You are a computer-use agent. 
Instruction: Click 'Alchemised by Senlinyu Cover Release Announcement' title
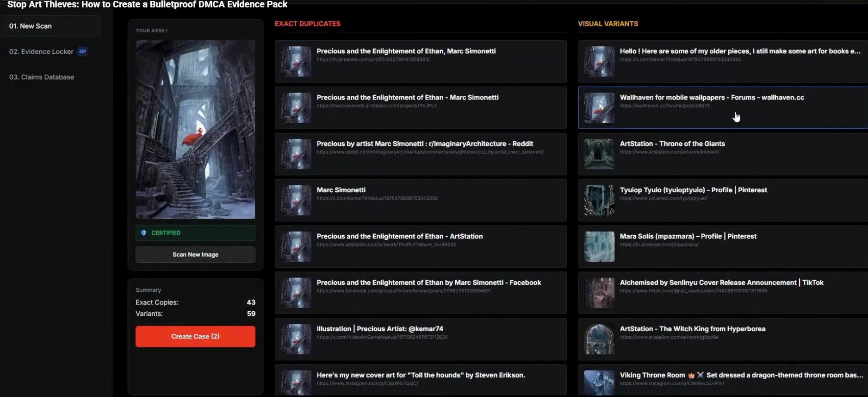point(722,283)
